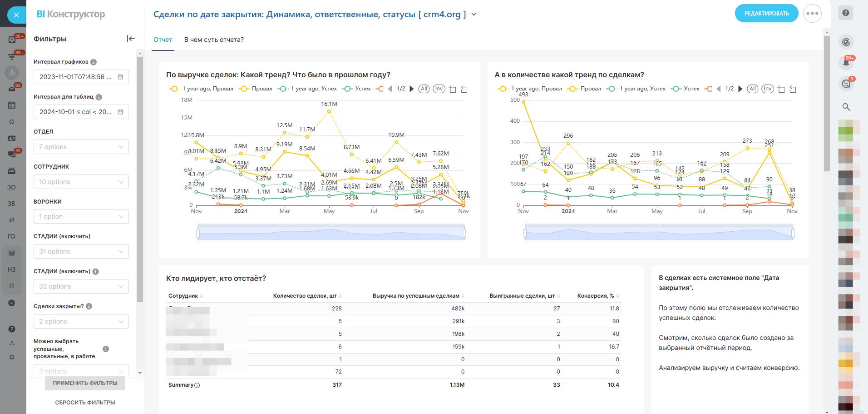
Task: Expand the ОТДЕЛ filter dropdown
Action: [x=81, y=147]
